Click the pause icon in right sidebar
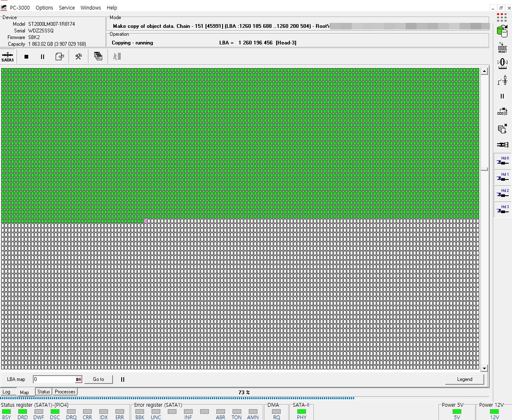Viewport: 512px width, 420px height. 502,96
